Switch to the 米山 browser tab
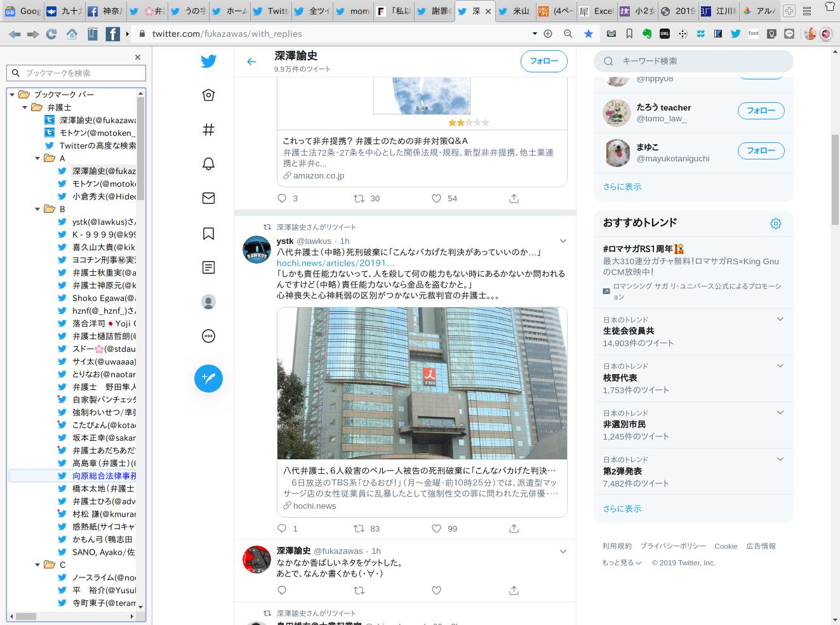 click(x=515, y=11)
